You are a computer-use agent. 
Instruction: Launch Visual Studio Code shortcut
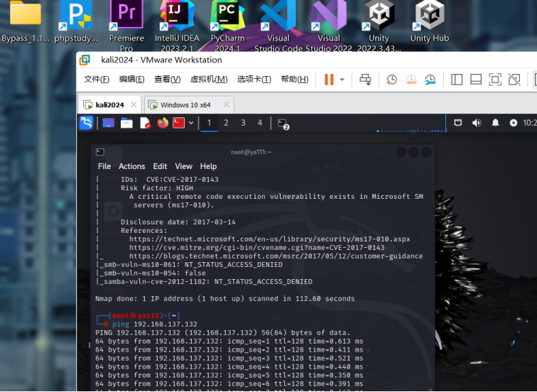pos(278,26)
